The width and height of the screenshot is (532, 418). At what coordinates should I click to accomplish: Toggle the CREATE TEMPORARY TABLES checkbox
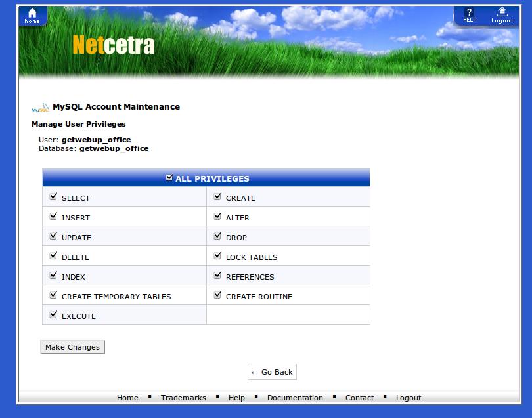coord(53,295)
